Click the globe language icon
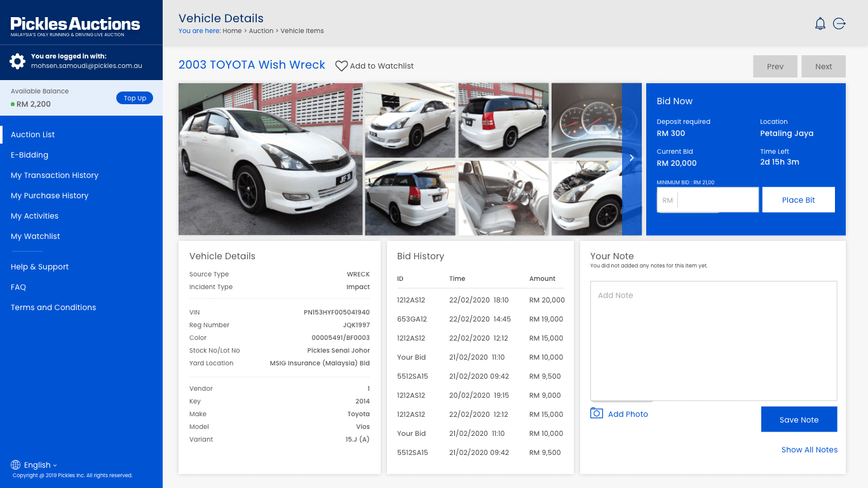 pos(16,464)
